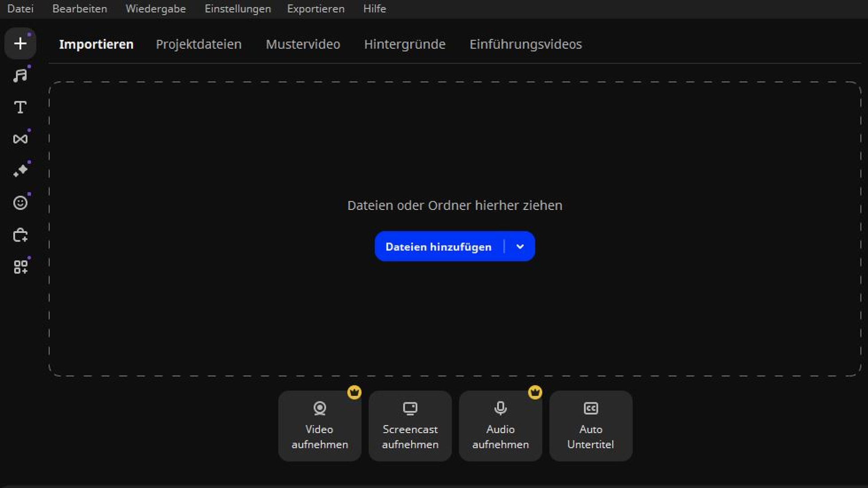Click the Video aufnehmen label
This screenshot has width=868, height=488.
(x=320, y=436)
